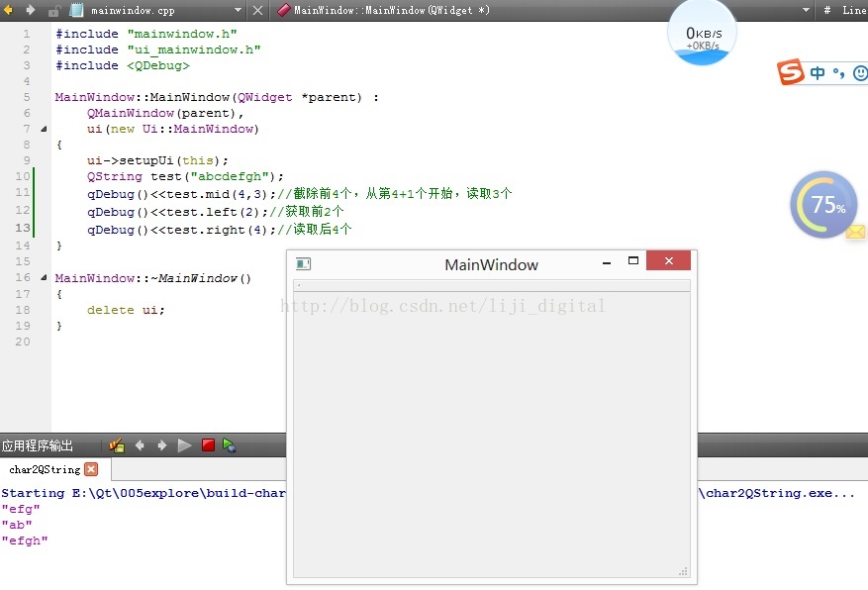Open the mainwindow.cpp file dropdown
Viewport: 868px width, 590px height.
click(239, 10)
